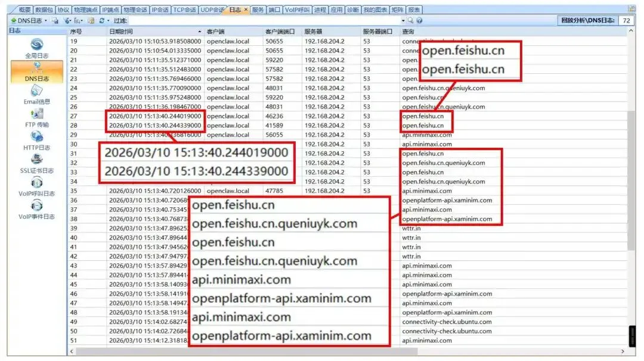The width and height of the screenshot is (644, 361).
Task: Select row 24 query open.feishu.cn.queniuyk.com
Action: (444, 88)
